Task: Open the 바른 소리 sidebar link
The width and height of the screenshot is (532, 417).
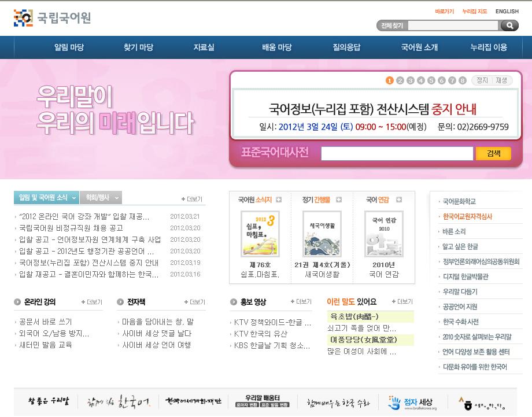Action: (x=454, y=231)
